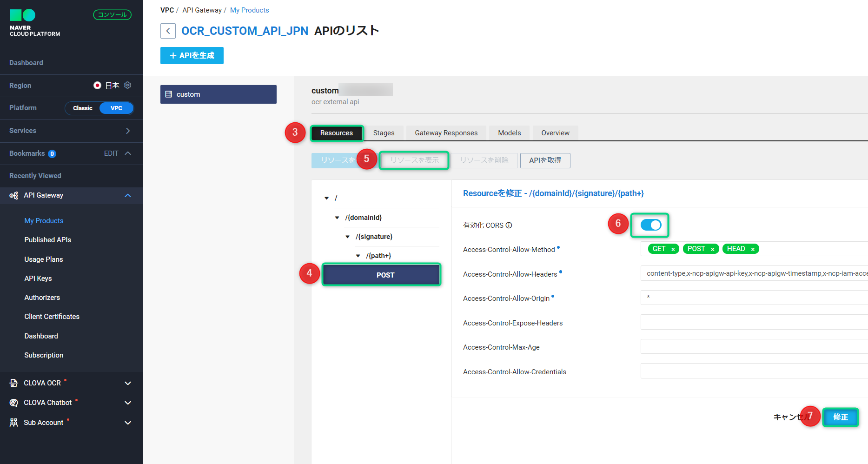Click the 修正 save button
Viewport: 868px width, 464px height.
point(840,417)
